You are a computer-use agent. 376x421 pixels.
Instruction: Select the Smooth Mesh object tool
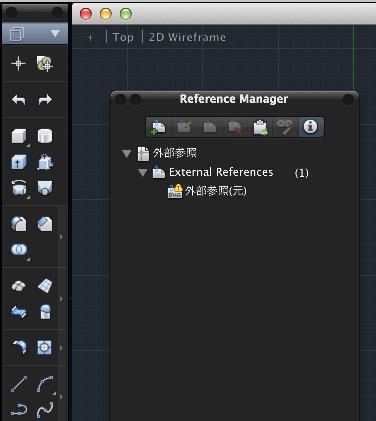click(x=18, y=286)
